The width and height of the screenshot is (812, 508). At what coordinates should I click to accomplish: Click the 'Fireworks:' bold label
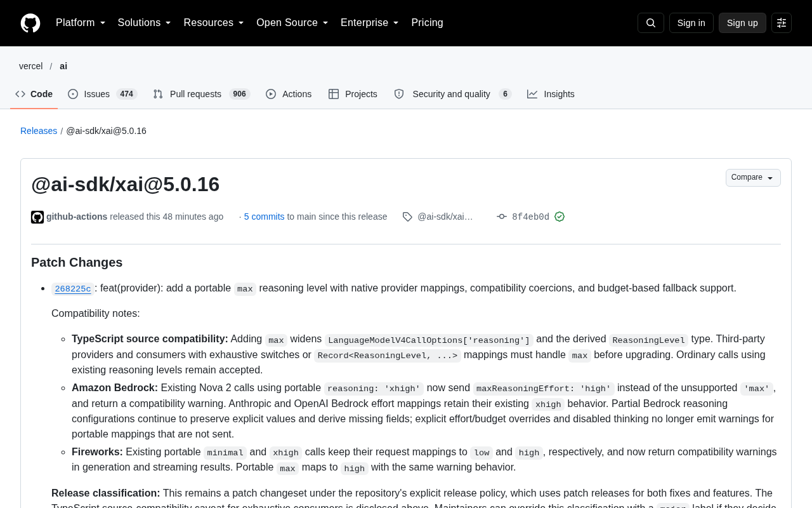click(x=97, y=451)
